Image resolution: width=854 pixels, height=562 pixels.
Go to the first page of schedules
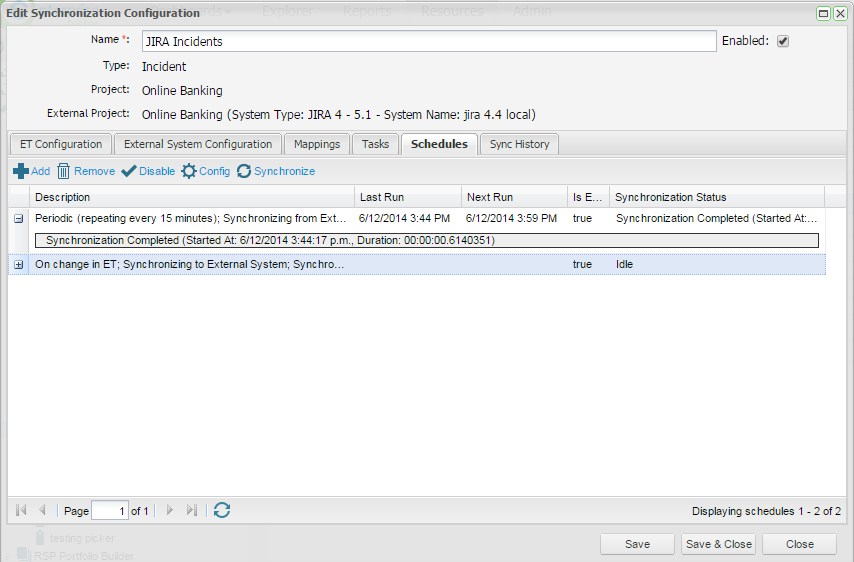(x=21, y=510)
